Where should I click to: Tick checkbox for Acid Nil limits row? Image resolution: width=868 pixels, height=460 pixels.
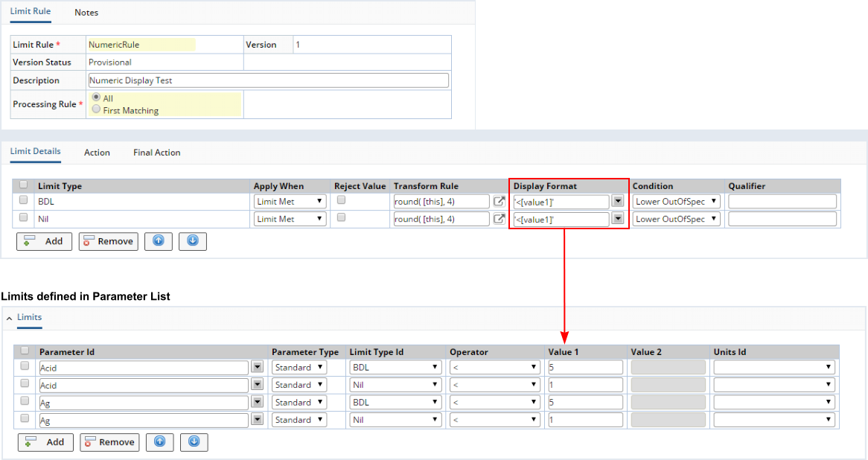[x=25, y=383]
